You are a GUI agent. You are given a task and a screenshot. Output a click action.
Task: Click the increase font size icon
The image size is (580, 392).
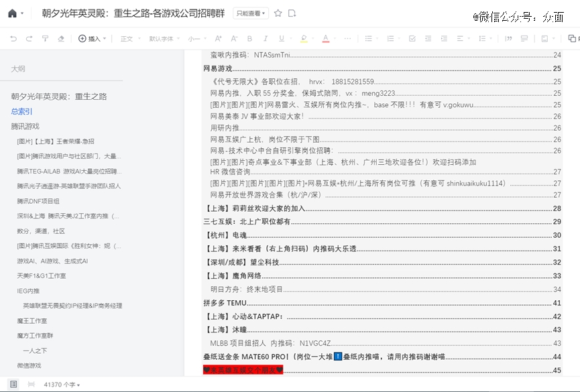click(x=218, y=38)
